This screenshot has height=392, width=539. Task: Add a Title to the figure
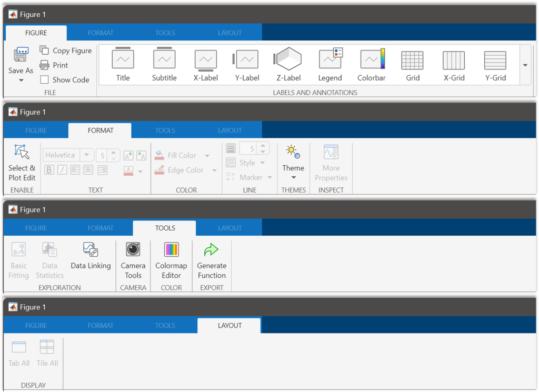click(x=123, y=64)
